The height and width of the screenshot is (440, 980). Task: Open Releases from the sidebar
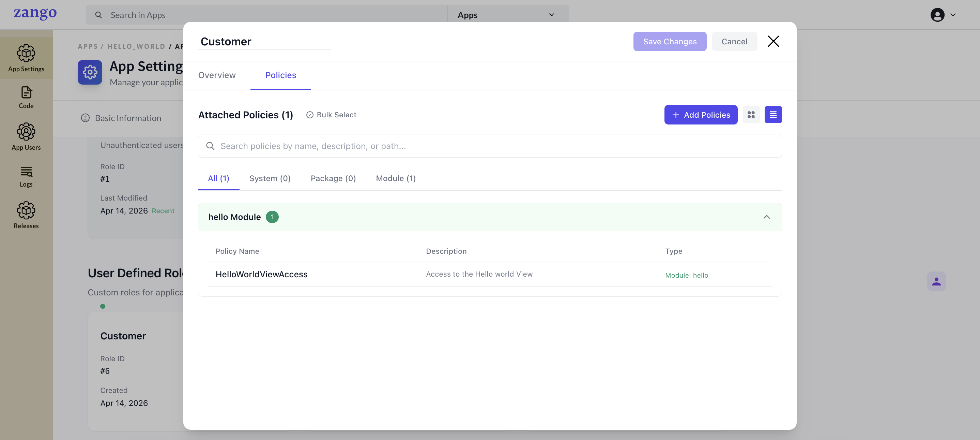point(26,215)
